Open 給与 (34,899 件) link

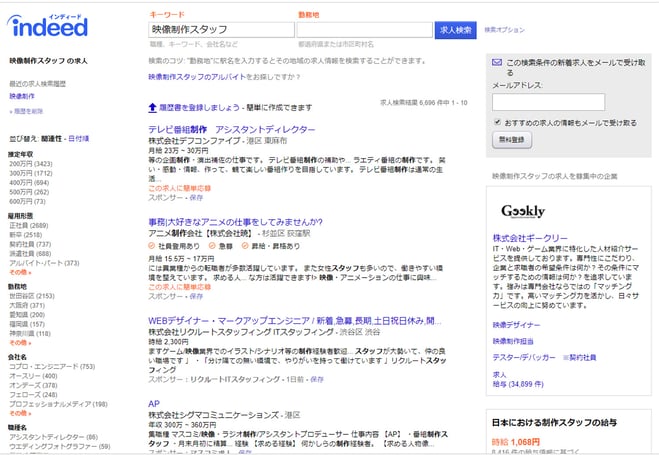518,384
